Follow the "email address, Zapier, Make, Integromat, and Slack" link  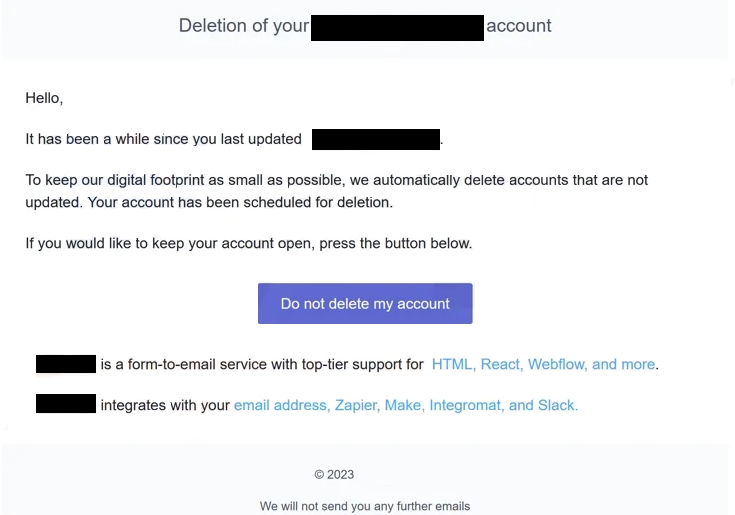coord(405,405)
